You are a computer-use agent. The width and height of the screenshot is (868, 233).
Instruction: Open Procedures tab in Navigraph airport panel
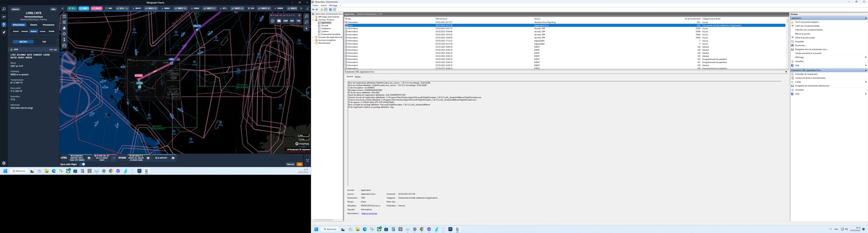pos(48,25)
